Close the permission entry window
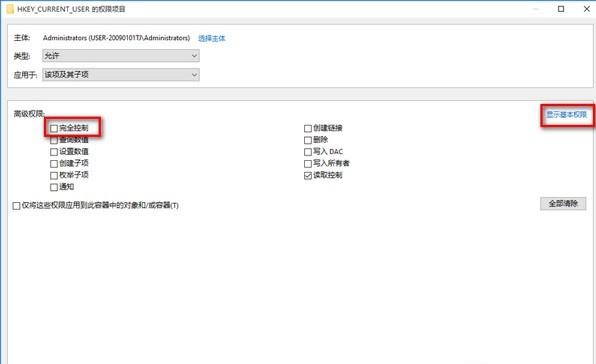The image size is (596, 364). tap(586, 9)
